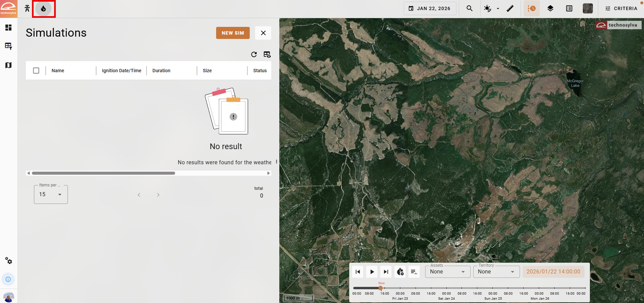This screenshot has width=644, height=303.
Task: Click the power line tower icon
Action: [27, 9]
